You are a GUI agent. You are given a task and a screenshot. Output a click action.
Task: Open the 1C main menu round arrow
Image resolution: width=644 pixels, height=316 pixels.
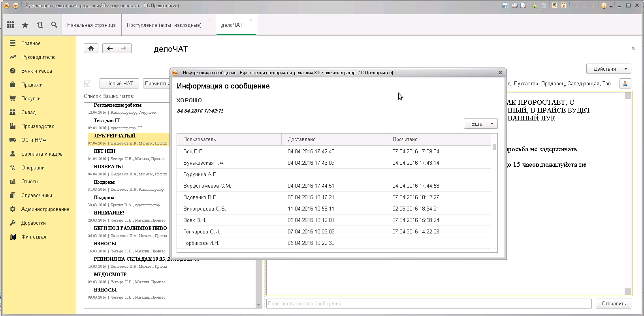pos(16,6)
